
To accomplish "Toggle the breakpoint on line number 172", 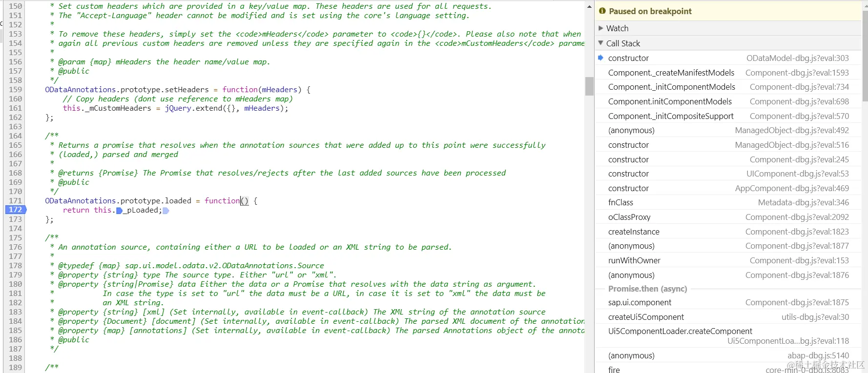I will [x=15, y=210].
